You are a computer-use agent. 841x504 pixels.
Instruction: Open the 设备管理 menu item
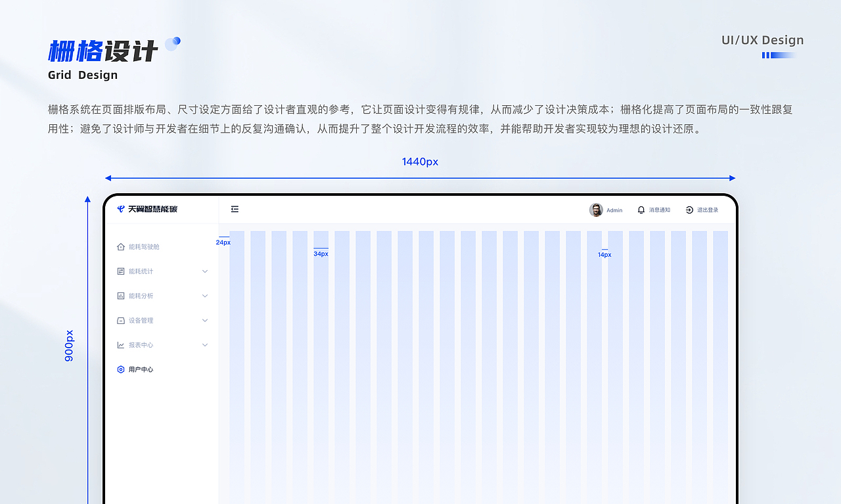141,321
